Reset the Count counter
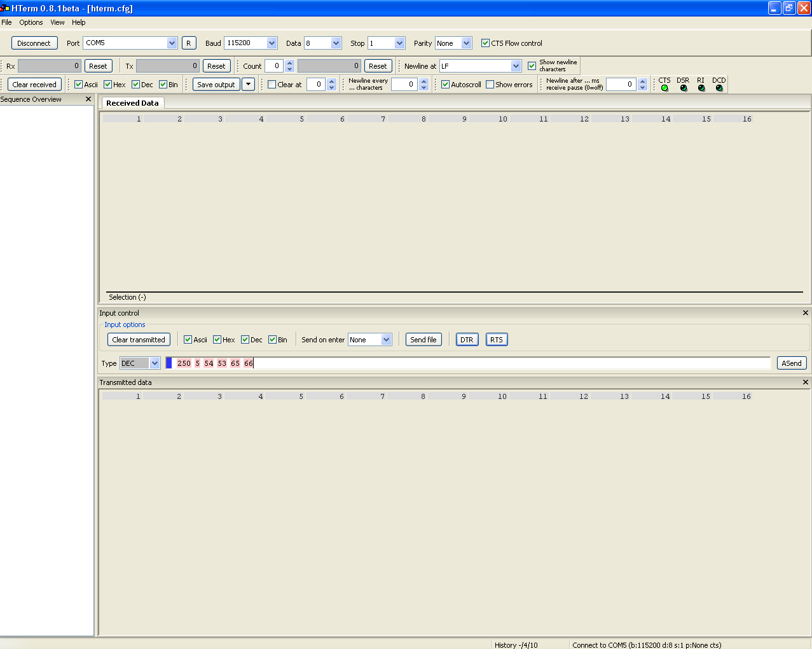This screenshot has width=812, height=649. tap(378, 66)
